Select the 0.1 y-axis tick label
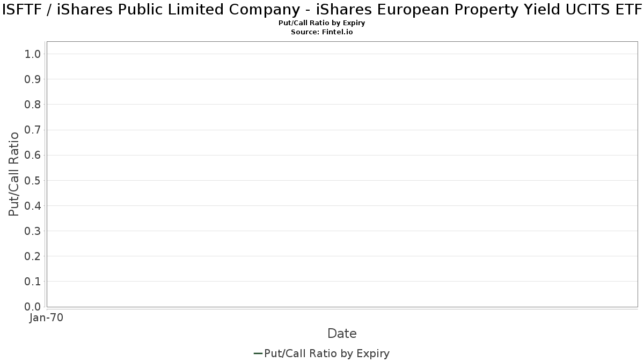The height and width of the screenshot is (362, 644). tap(33, 282)
